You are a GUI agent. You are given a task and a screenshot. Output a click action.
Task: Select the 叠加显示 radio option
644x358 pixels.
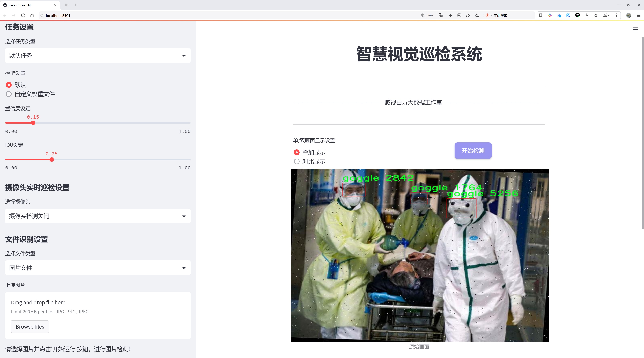tap(297, 152)
